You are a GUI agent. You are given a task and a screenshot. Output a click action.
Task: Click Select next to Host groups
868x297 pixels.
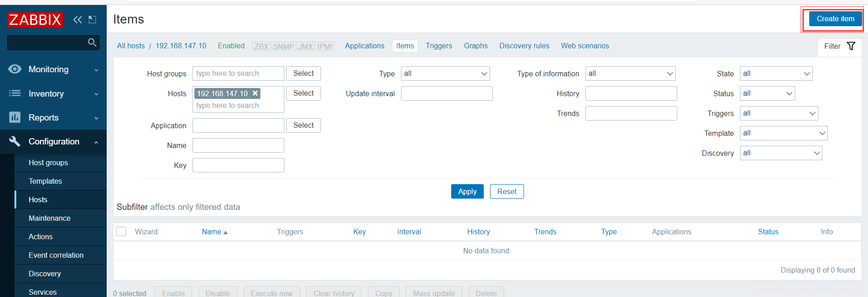coord(303,74)
